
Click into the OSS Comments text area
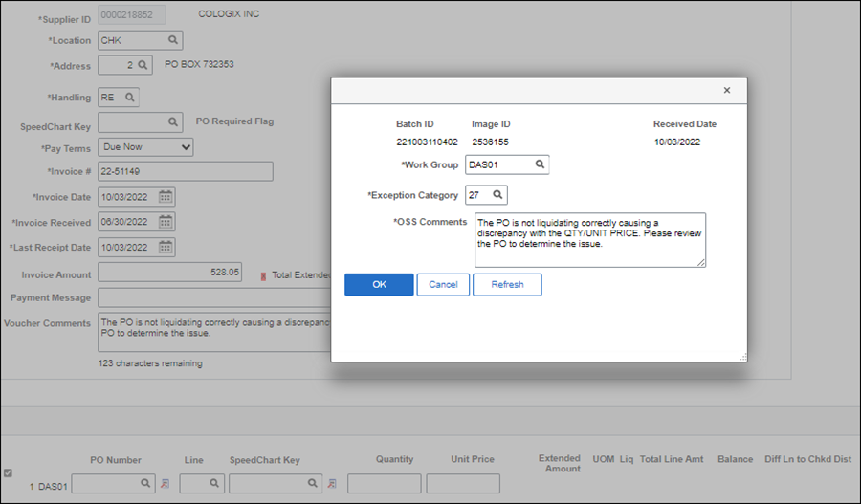[590, 240]
